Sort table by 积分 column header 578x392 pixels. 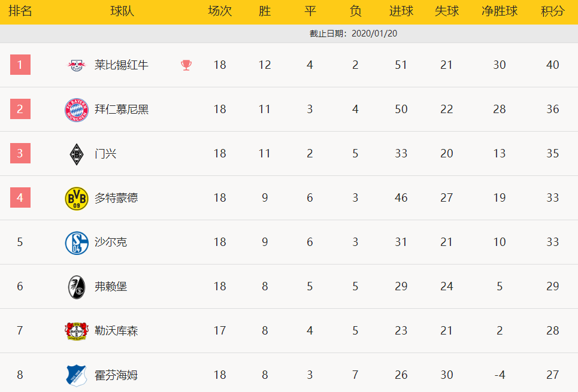[x=552, y=11]
